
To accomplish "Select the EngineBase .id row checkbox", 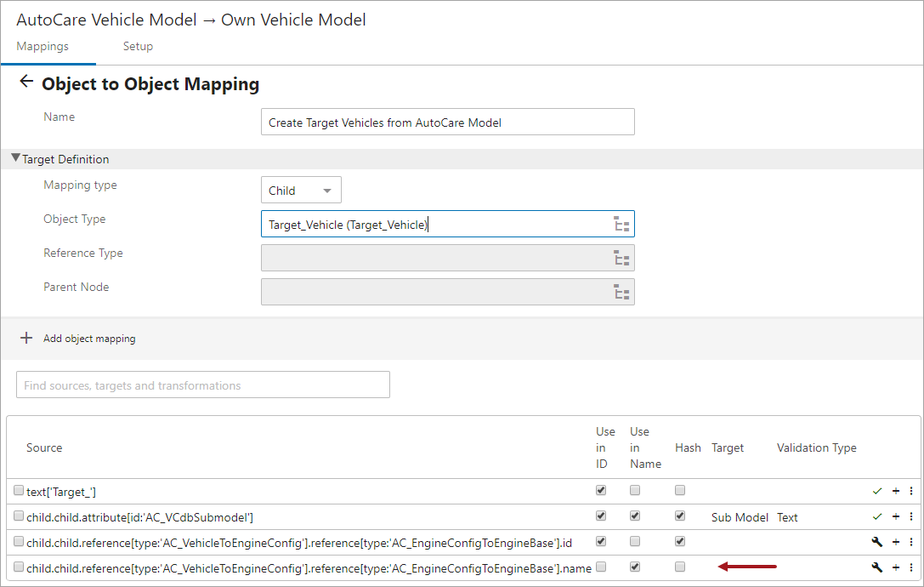I will (19, 541).
